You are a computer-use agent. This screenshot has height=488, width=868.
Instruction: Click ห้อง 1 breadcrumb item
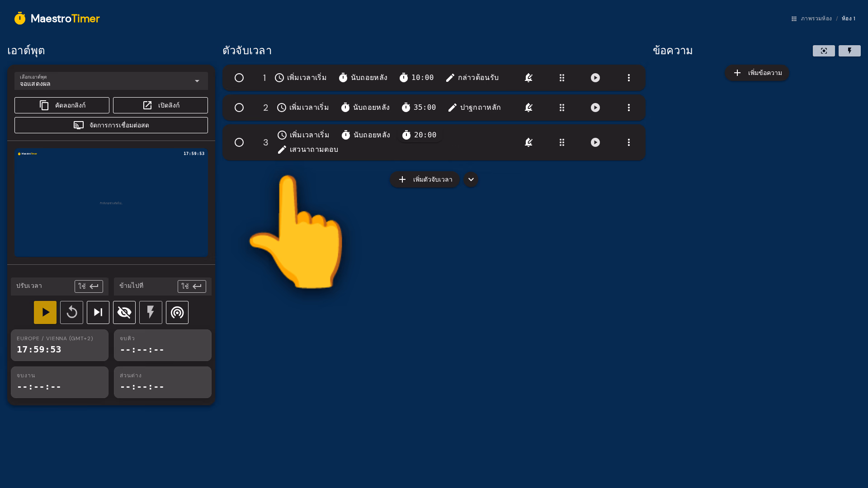(x=849, y=19)
